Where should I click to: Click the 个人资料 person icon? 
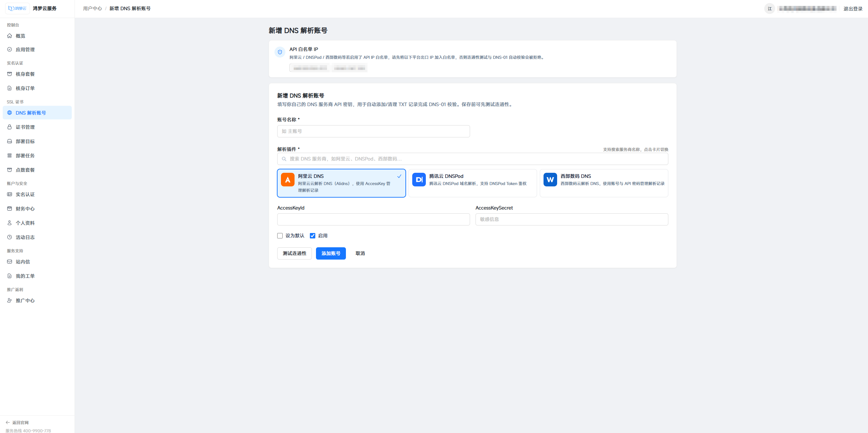click(10, 223)
